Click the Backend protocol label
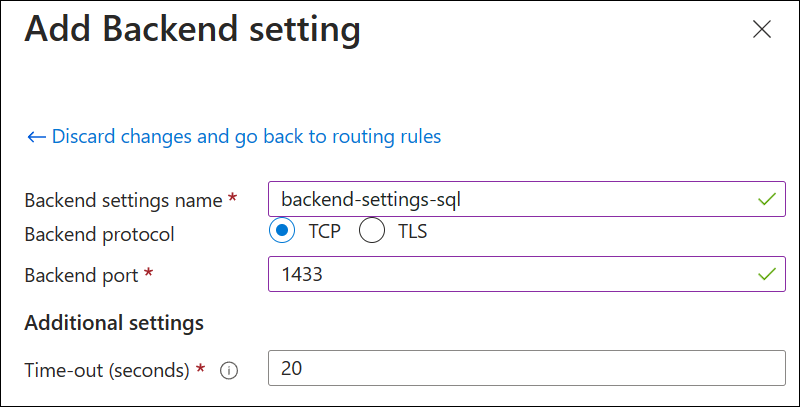Image resolution: width=800 pixels, height=407 pixels. 99,235
